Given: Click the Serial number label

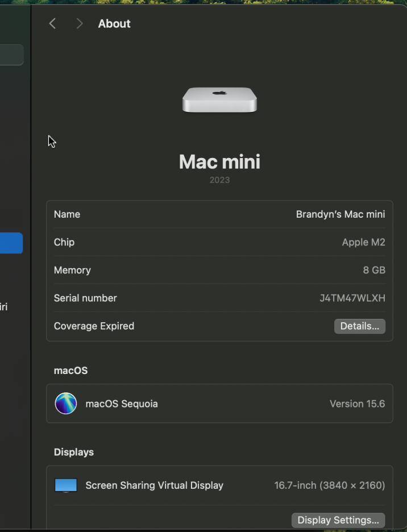Looking at the screenshot, I should (x=85, y=298).
